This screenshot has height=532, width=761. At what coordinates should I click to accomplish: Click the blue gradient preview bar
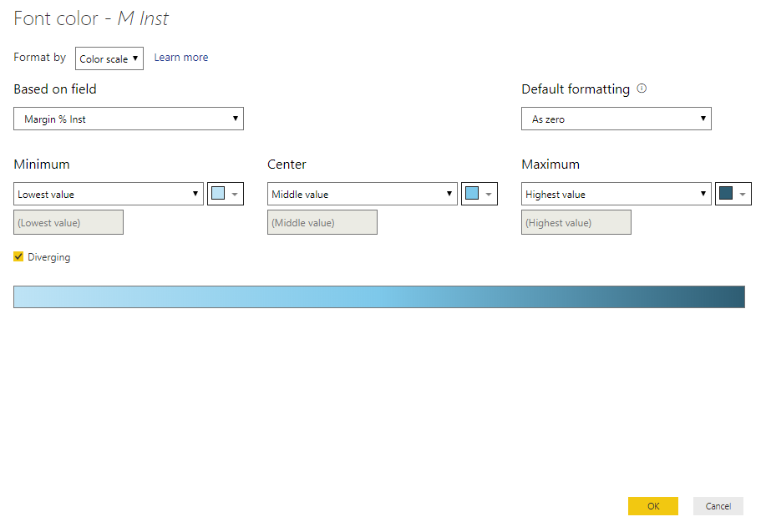tap(378, 296)
